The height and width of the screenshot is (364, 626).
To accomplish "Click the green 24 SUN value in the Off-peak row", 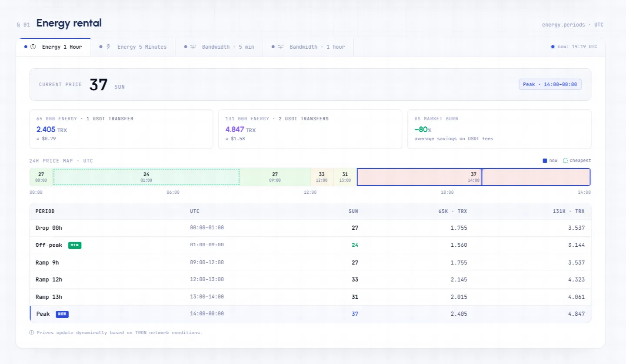I will pos(355,245).
